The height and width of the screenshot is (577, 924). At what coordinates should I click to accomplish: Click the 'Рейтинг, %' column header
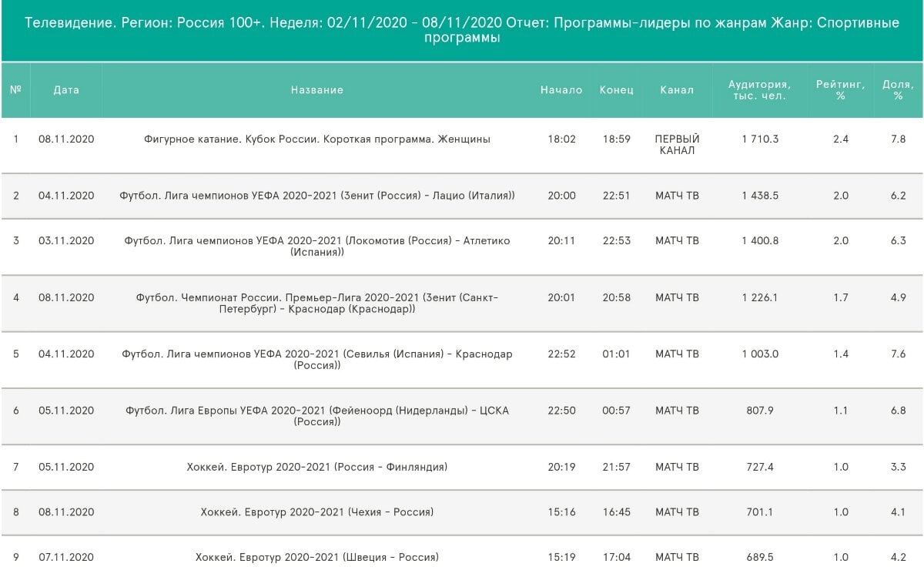click(x=841, y=90)
